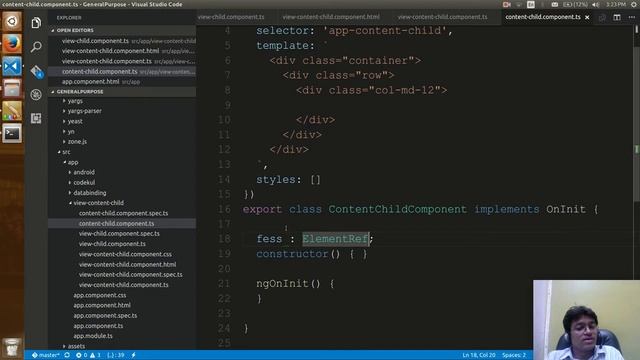Click the system power/settings gear icon
Viewport: 640px width, 360px height.
pos(634,4)
